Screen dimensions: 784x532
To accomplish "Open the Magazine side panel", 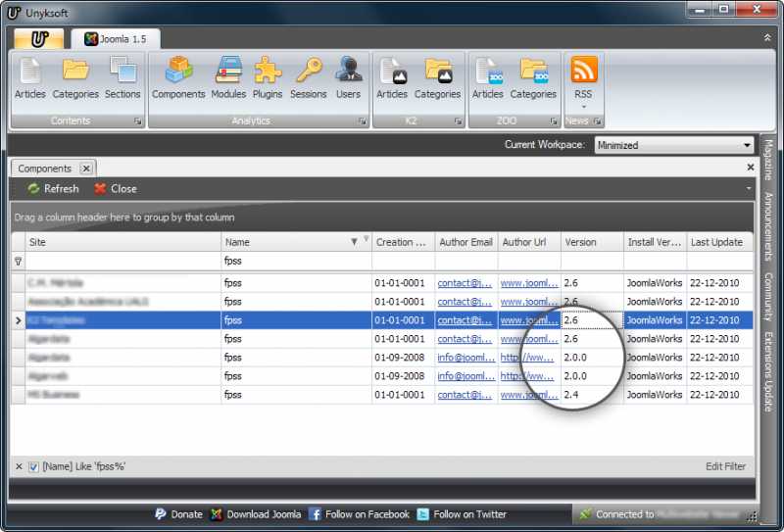I will pos(768,160).
